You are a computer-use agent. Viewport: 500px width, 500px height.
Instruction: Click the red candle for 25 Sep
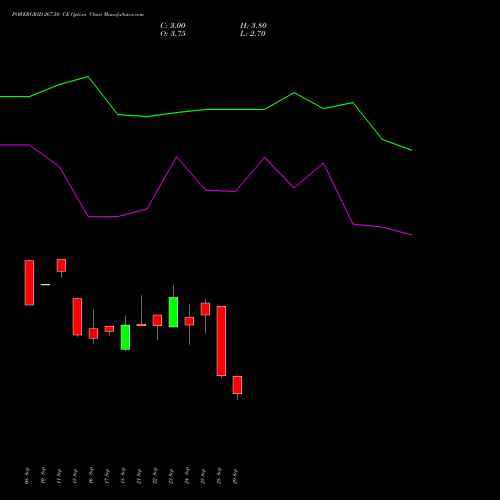click(x=205, y=309)
